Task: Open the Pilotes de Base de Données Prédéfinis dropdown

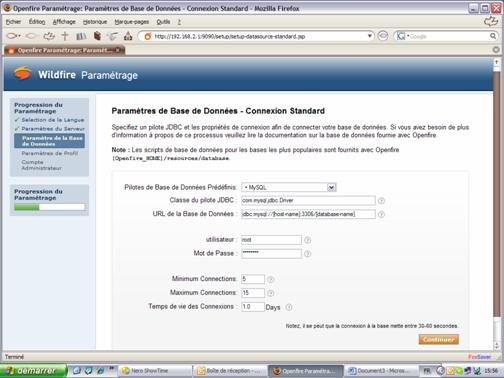Action: tap(289, 187)
